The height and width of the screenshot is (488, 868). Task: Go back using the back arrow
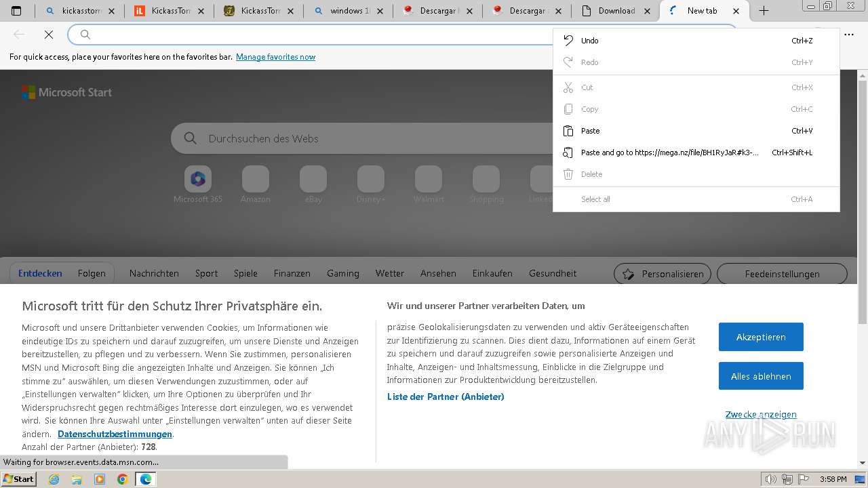(x=19, y=35)
